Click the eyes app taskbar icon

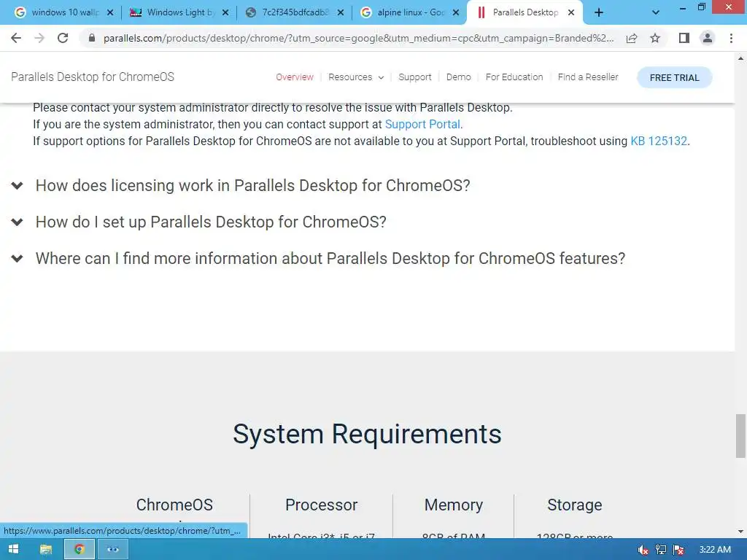coord(112,550)
